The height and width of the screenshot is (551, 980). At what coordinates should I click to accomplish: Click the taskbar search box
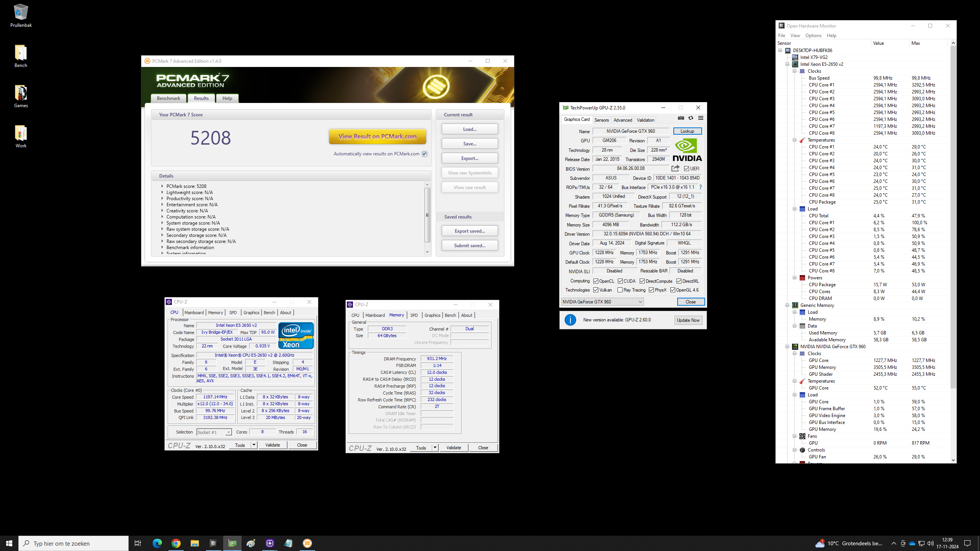[x=73, y=543]
